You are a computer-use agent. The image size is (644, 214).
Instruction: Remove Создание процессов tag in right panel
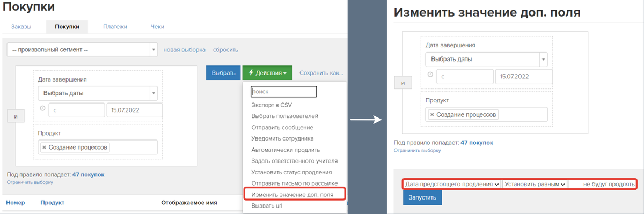(x=432, y=114)
